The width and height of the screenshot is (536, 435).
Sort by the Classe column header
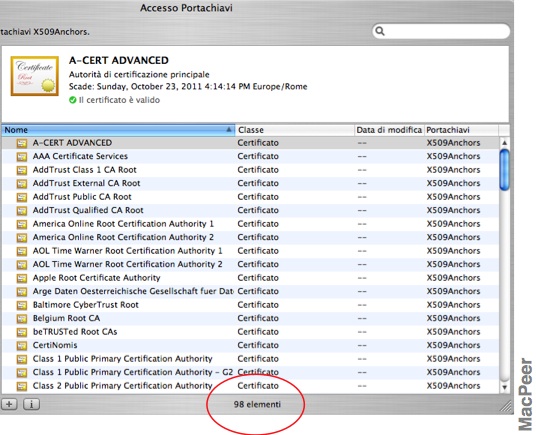(x=295, y=130)
